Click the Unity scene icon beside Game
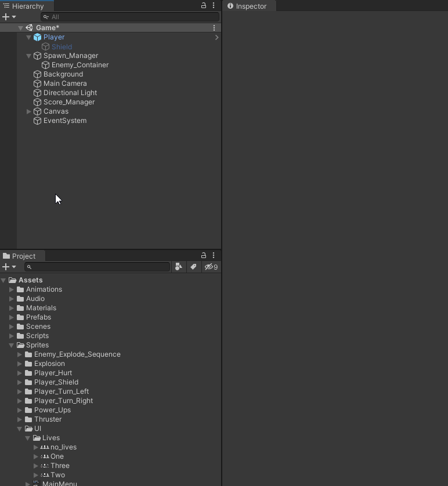Viewport: 448px width, 486px height. tap(29, 28)
